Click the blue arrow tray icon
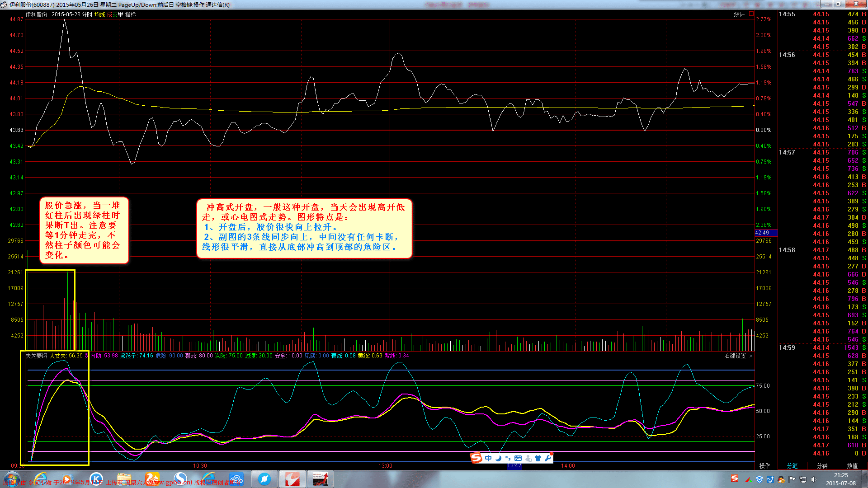Viewport: 868px width, 488px height. click(770, 479)
